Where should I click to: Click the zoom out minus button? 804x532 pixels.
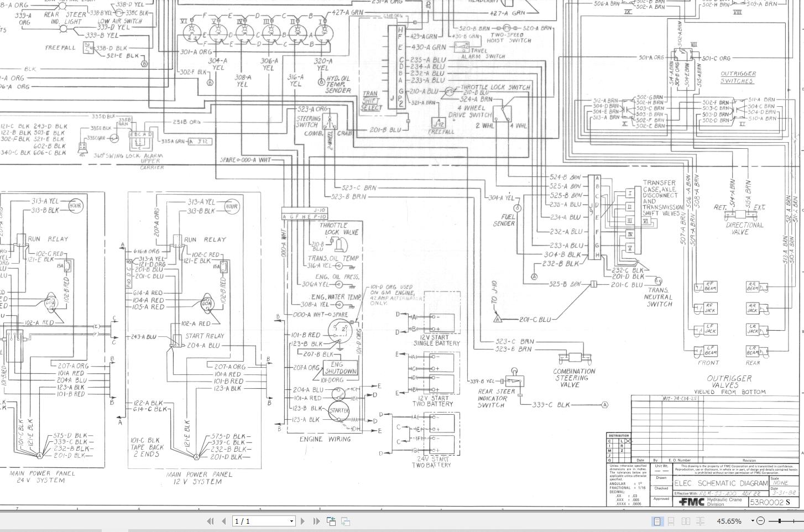pos(760,521)
